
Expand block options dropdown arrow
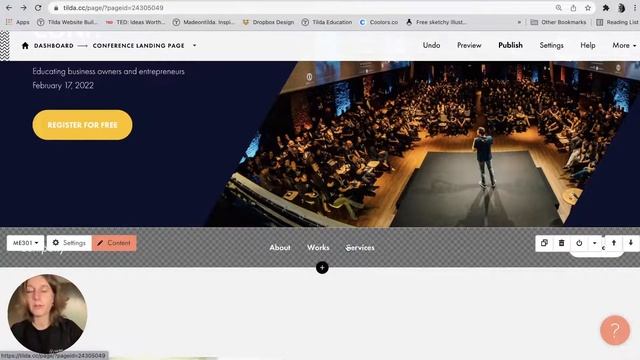click(594, 243)
